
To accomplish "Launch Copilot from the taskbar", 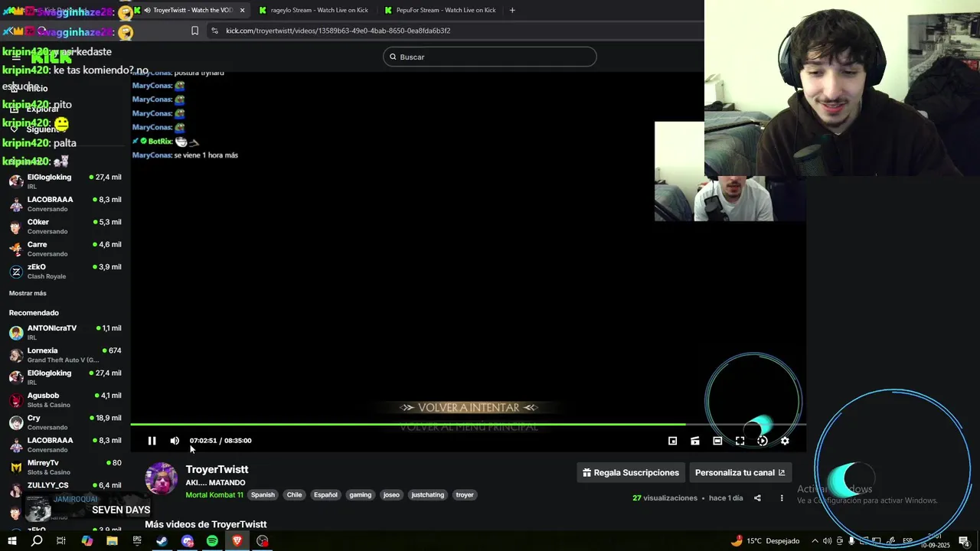I will [x=87, y=541].
